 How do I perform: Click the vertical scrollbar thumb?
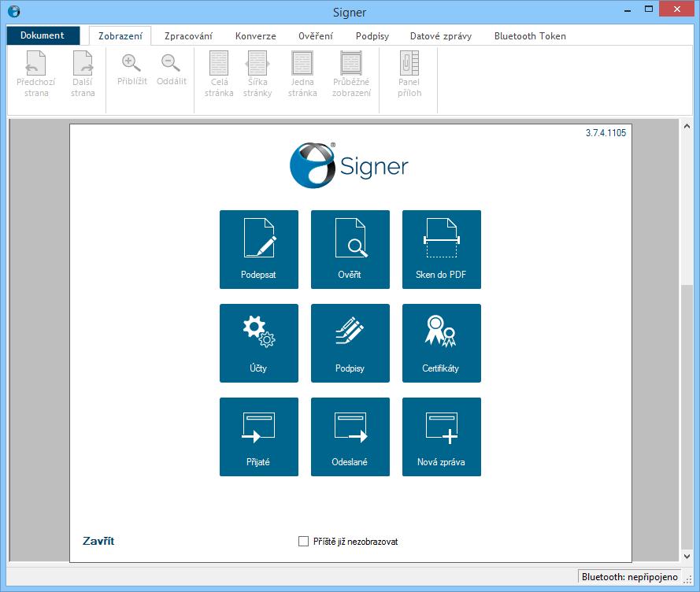(x=687, y=416)
